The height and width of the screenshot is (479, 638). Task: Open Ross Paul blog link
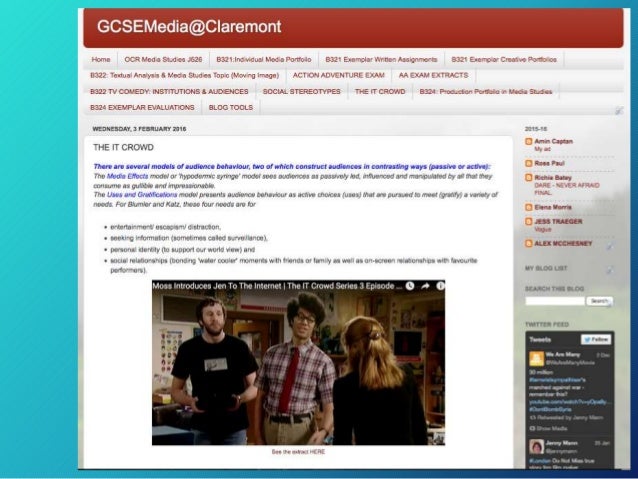[549, 163]
